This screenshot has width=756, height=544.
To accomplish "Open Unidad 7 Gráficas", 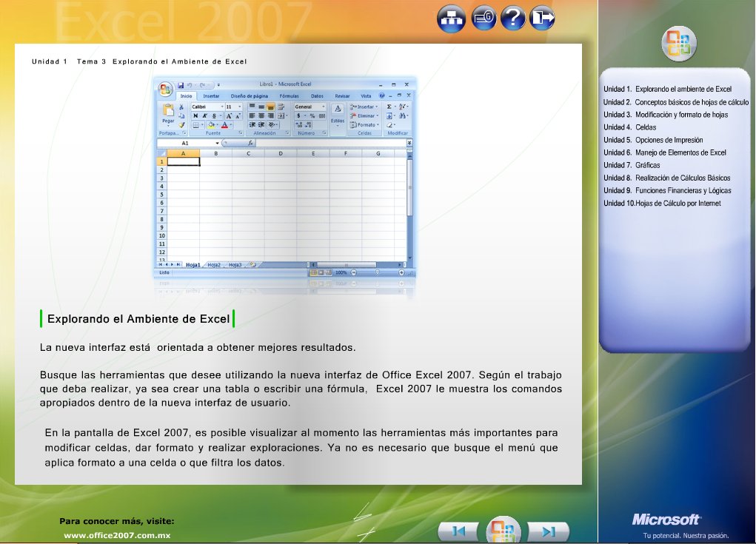I will (632, 165).
